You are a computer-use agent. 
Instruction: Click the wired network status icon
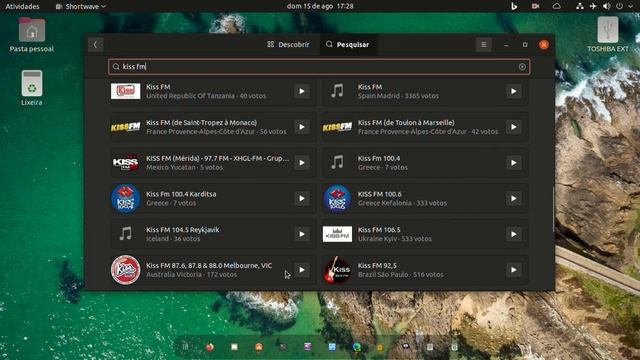click(580, 6)
